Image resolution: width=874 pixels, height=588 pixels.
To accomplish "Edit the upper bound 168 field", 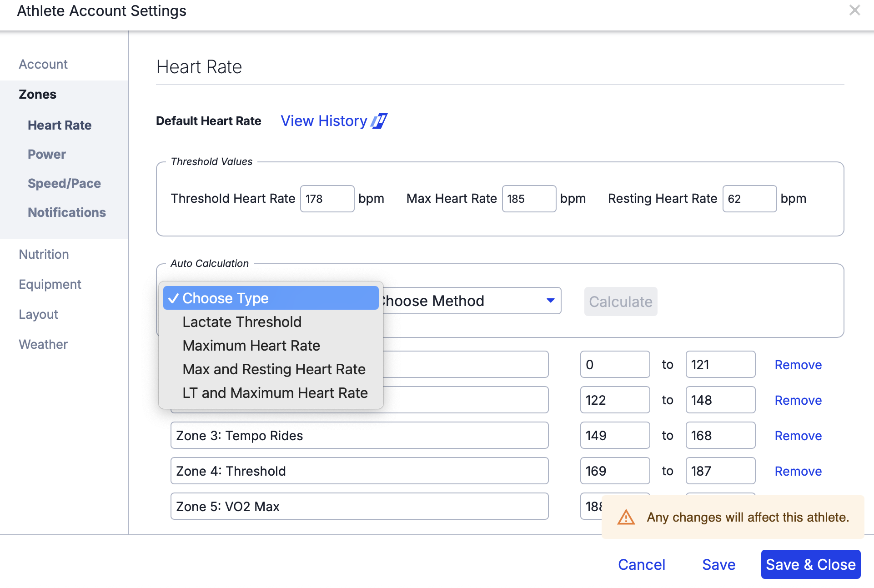I will [x=720, y=435].
